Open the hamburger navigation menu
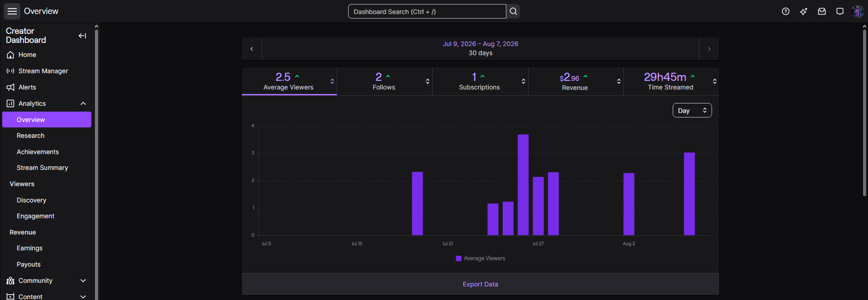The width and height of the screenshot is (868, 300). 12,11
